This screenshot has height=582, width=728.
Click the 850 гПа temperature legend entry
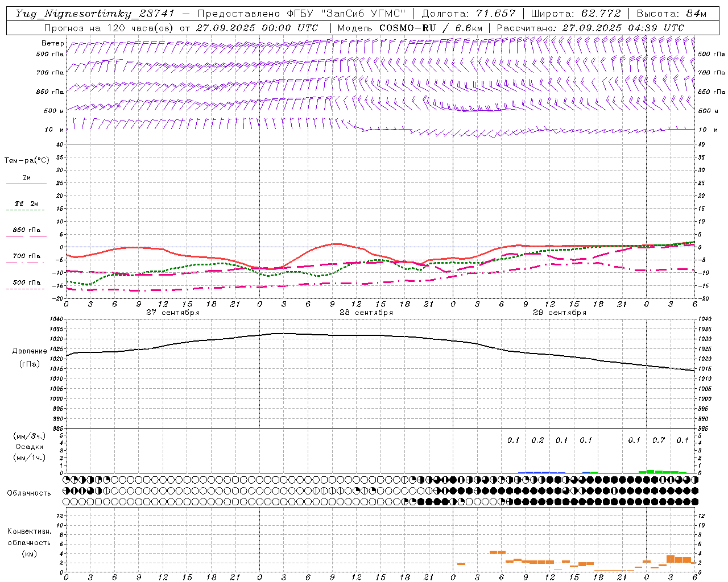26,230
